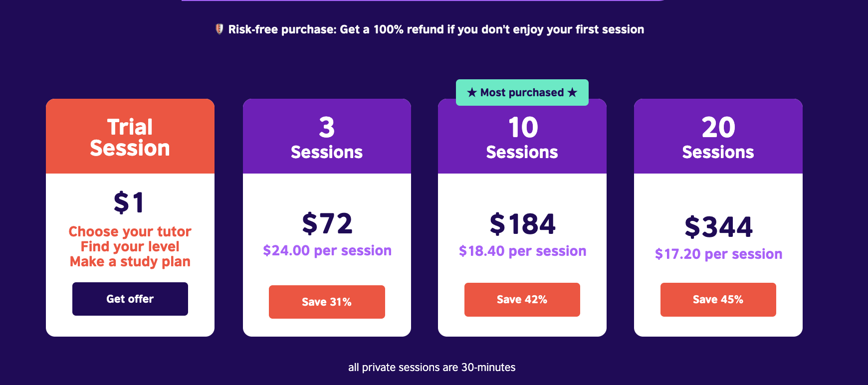Viewport: 868px width, 385px height.
Task: Click the $24.00 per session text
Action: pyautogui.click(x=327, y=250)
